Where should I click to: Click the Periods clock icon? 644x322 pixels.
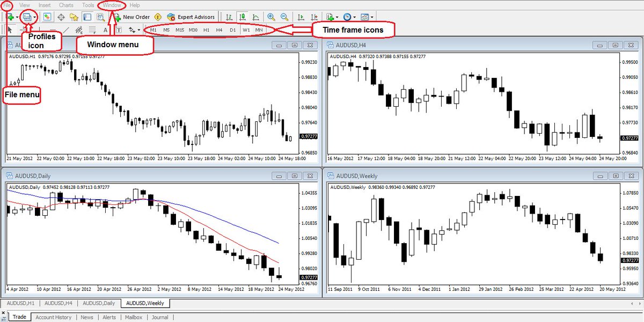click(347, 17)
